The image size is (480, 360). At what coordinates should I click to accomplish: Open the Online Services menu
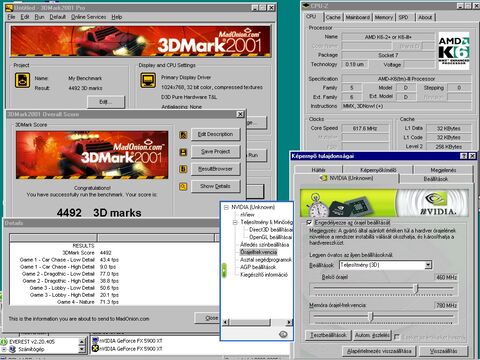(x=88, y=17)
